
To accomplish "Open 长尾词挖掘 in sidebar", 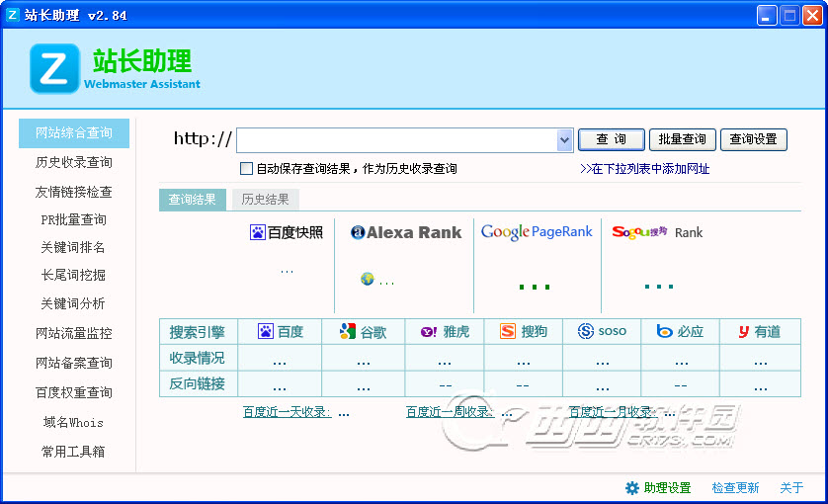I will [x=73, y=275].
